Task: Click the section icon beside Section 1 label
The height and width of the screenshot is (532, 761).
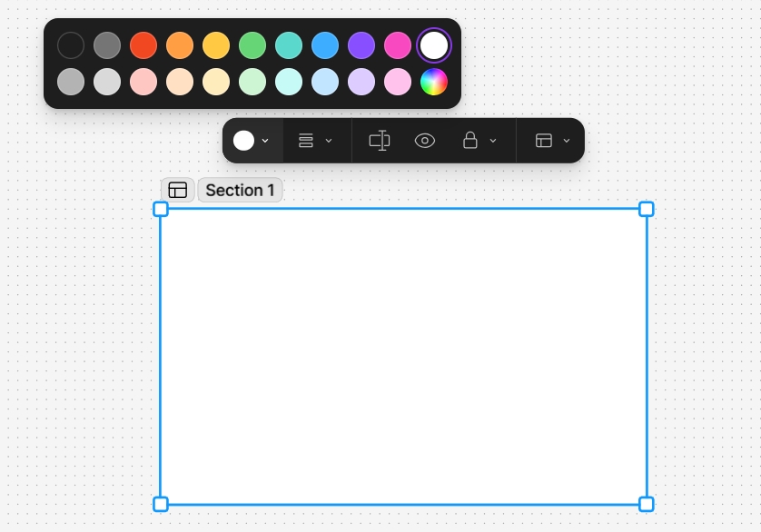Action: click(x=178, y=190)
